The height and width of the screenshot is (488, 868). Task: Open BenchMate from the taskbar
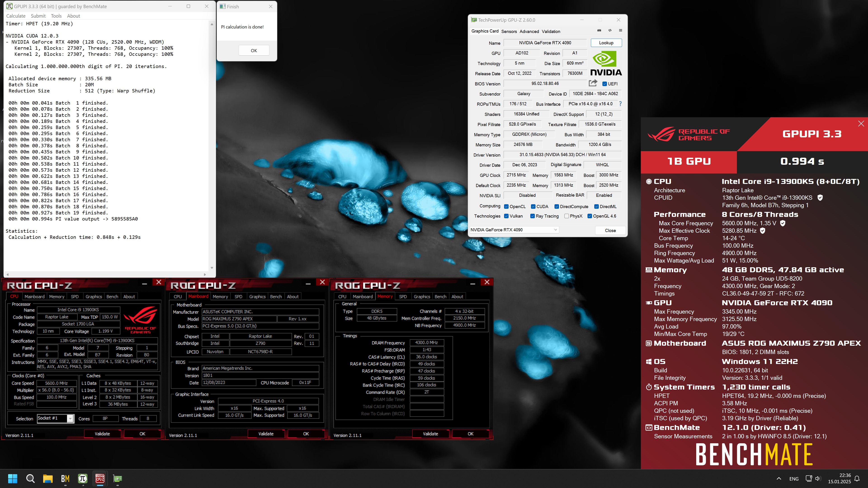click(65, 479)
